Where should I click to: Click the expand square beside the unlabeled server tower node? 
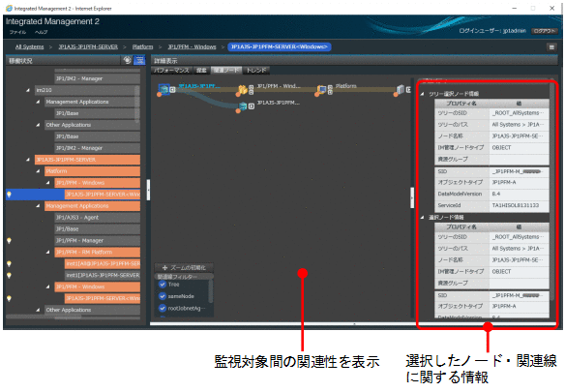coord(408,89)
